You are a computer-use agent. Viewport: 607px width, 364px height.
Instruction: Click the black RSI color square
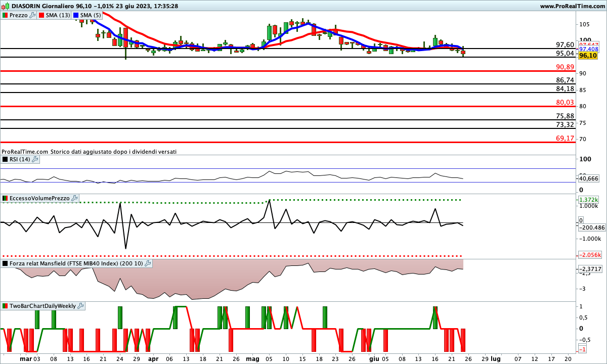(x=5, y=159)
